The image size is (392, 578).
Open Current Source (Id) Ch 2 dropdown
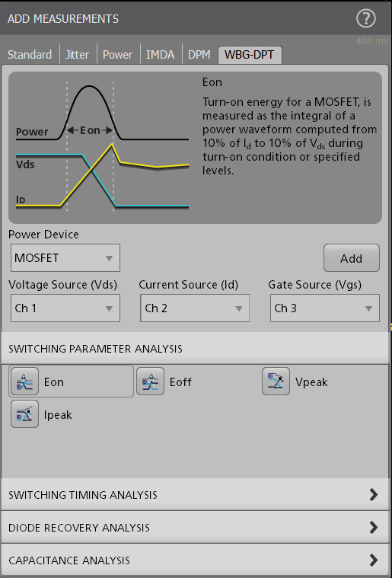[x=195, y=308]
